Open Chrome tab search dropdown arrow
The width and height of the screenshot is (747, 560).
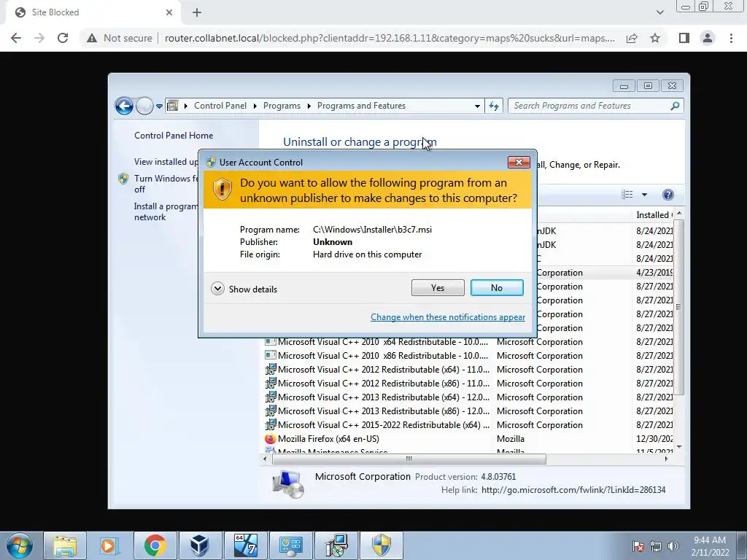point(659,13)
